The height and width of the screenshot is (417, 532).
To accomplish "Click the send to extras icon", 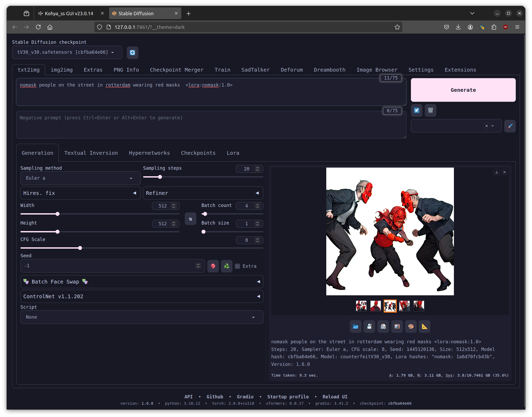I will click(x=425, y=326).
